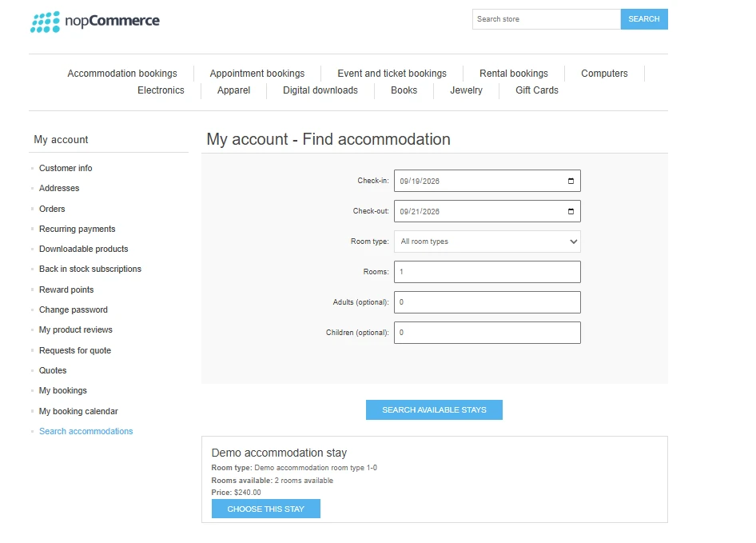Open Electronics category menu
Image resolution: width=756 pixels, height=543 pixels.
click(x=161, y=90)
